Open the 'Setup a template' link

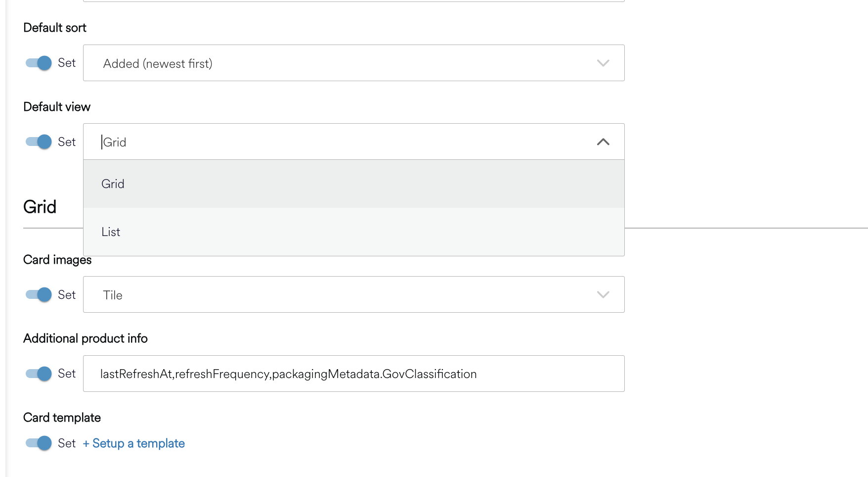click(x=138, y=443)
